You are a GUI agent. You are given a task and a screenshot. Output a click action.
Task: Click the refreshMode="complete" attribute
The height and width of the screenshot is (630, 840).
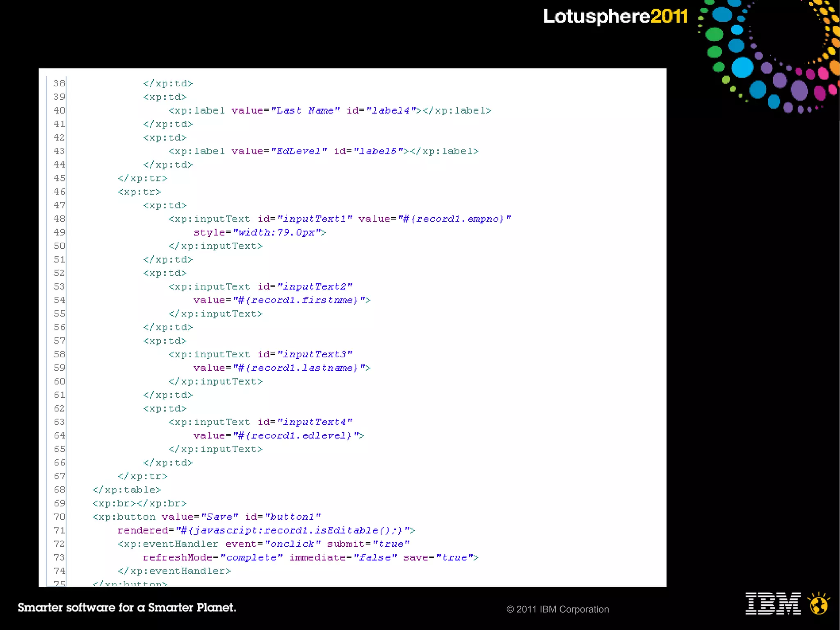pyautogui.click(x=212, y=557)
